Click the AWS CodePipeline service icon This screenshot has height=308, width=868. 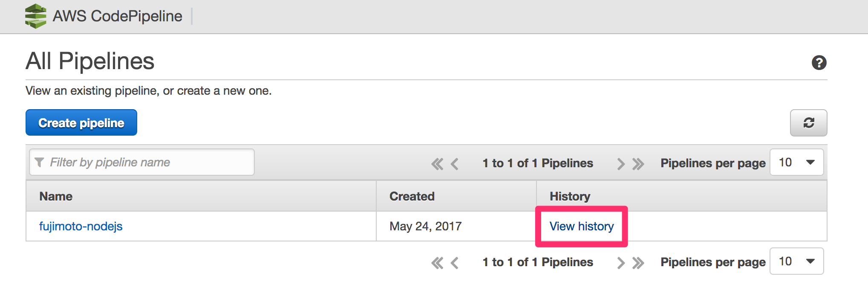click(37, 16)
